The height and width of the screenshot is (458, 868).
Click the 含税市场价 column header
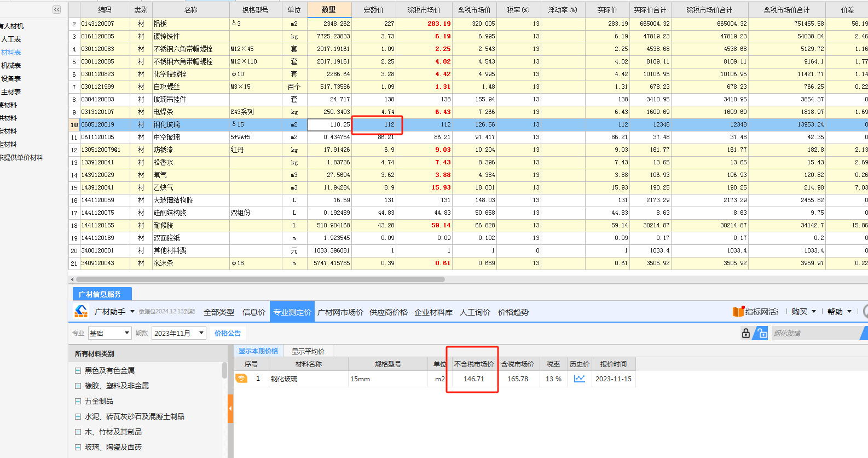point(474,10)
